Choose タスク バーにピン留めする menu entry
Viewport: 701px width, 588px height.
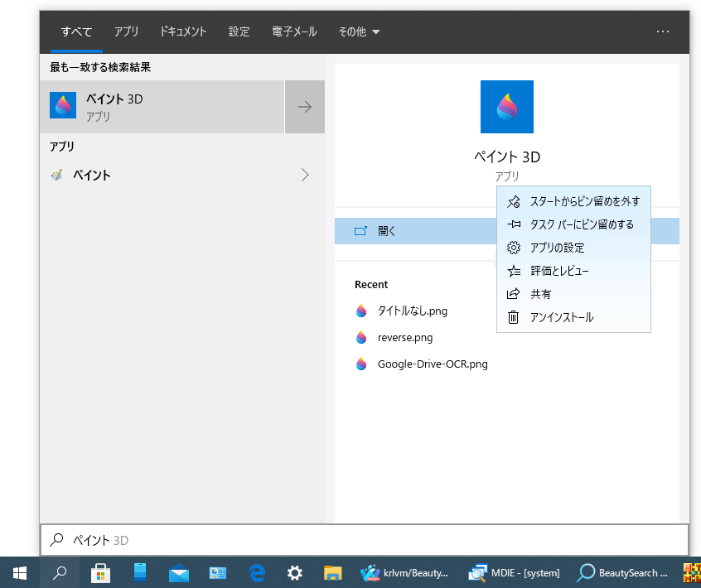click(x=573, y=224)
